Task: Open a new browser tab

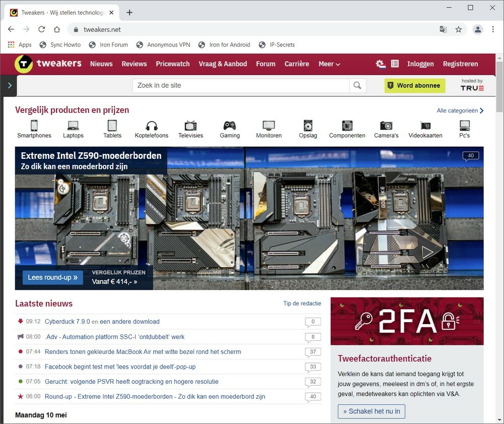Action: tap(129, 13)
